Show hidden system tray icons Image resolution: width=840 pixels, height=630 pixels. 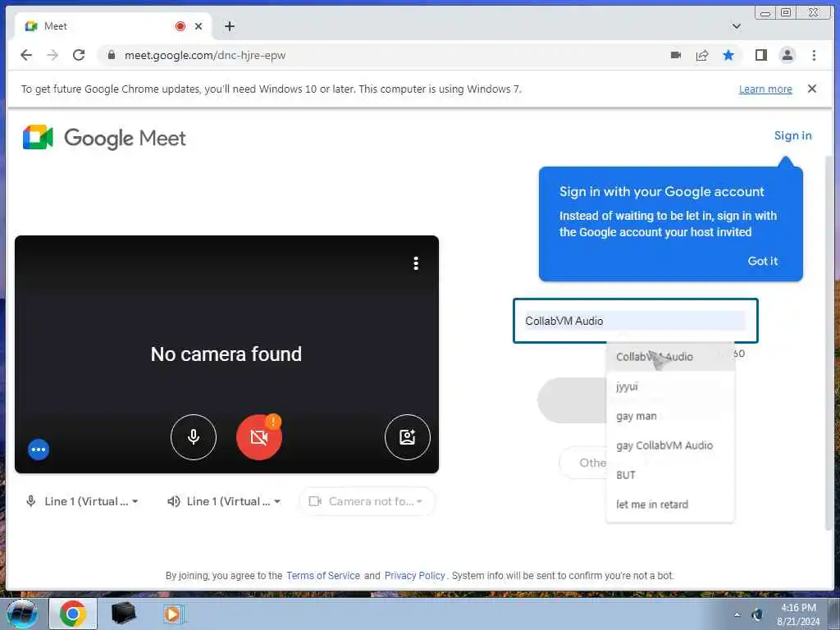click(737, 614)
